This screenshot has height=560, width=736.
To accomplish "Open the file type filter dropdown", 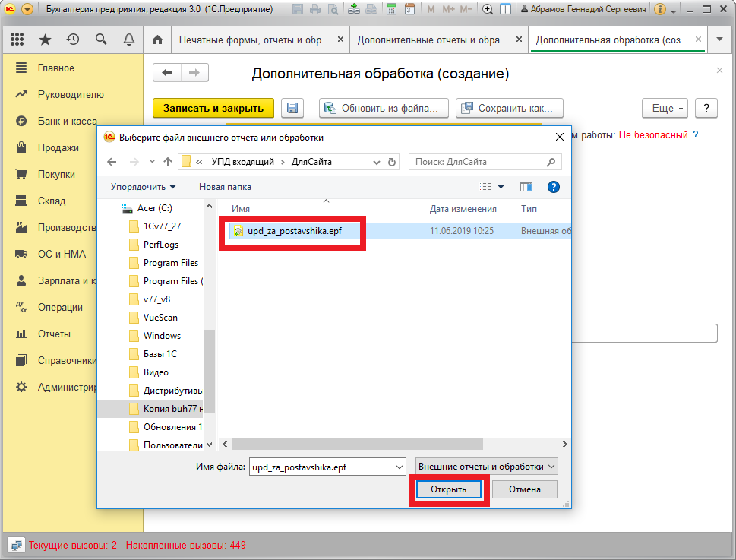I will (487, 466).
